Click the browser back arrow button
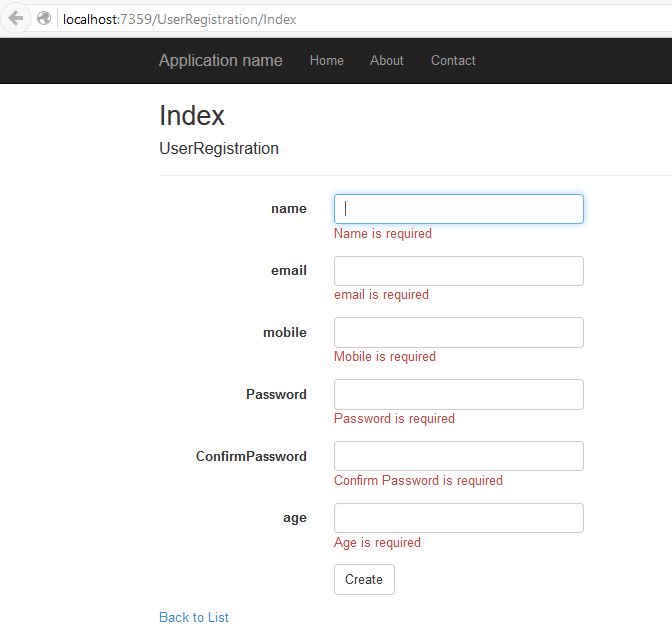The height and width of the screenshot is (631, 672). (16, 18)
